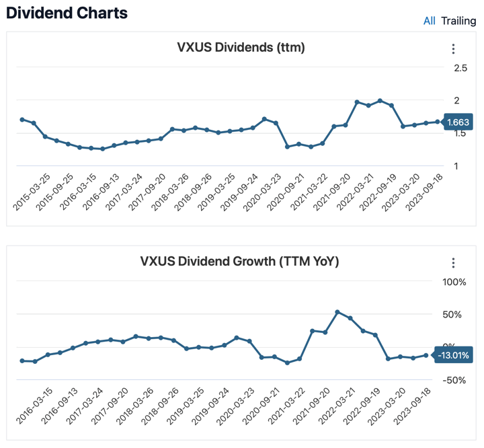Click the -50% y-axis label
484x448 pixels.
point(454,380)
